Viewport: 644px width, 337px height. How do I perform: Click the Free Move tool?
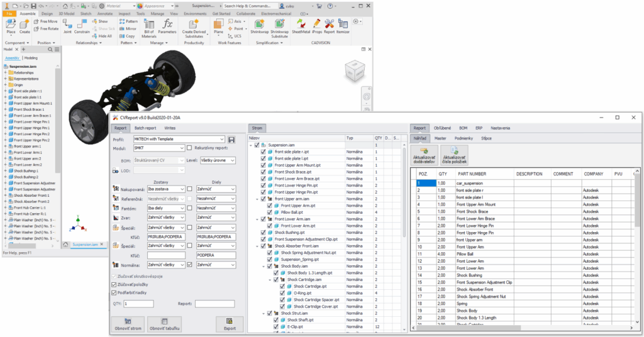(45, 21)
